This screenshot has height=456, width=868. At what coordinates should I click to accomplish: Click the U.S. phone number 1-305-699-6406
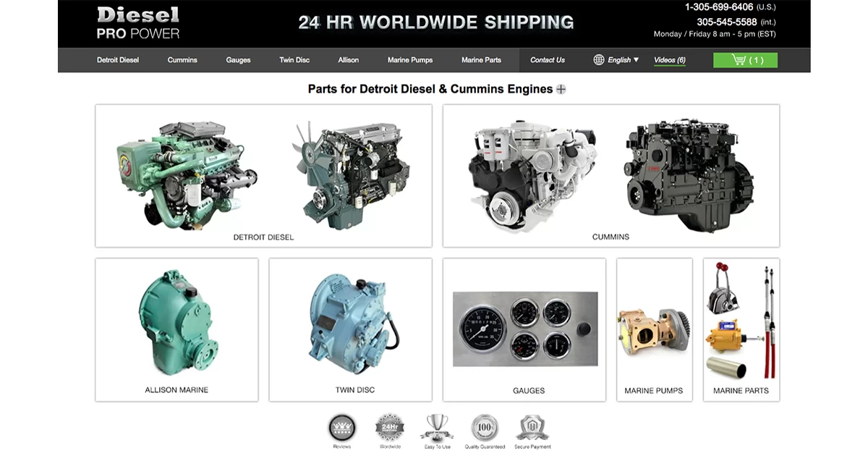tap(719, 7)
